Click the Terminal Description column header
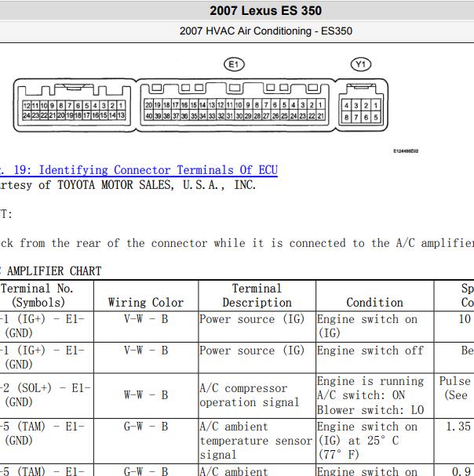The width and height of the screenshot is (474, 476). point(257,296)
